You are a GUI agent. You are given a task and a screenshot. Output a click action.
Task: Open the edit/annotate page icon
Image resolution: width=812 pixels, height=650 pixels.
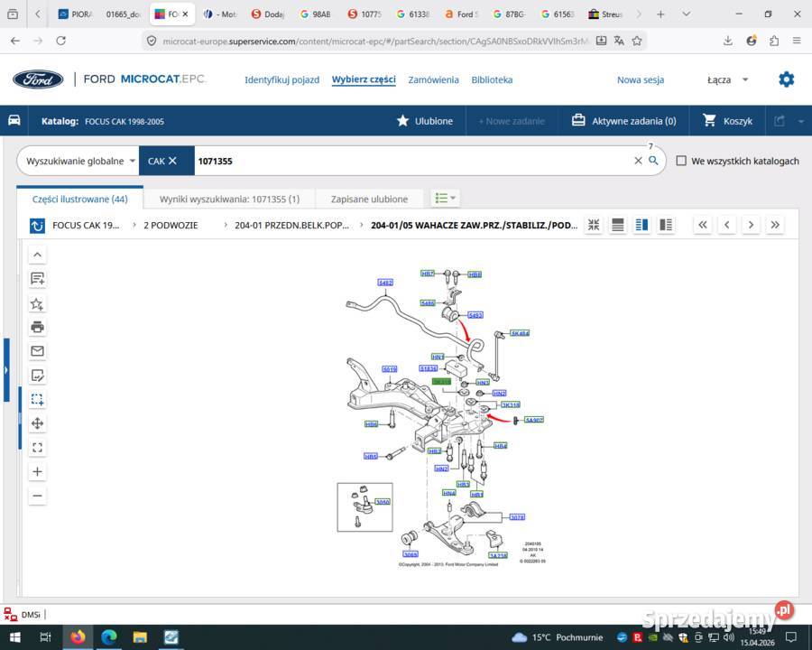point(37,376)
